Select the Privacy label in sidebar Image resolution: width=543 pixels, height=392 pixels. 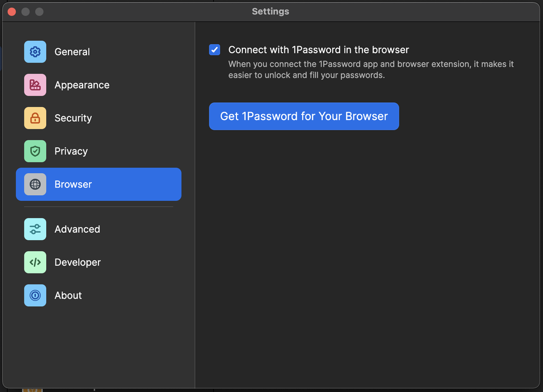pyautogui.click(x=71, y=151)
